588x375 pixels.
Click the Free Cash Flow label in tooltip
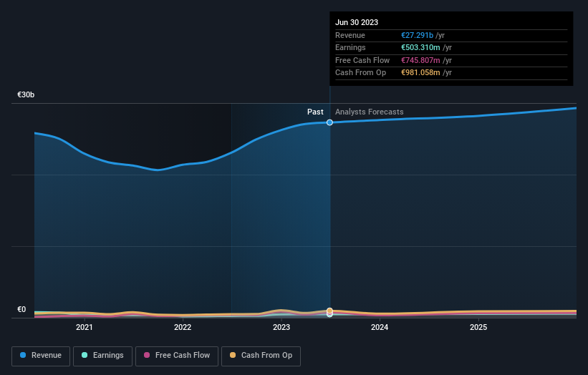362,60
